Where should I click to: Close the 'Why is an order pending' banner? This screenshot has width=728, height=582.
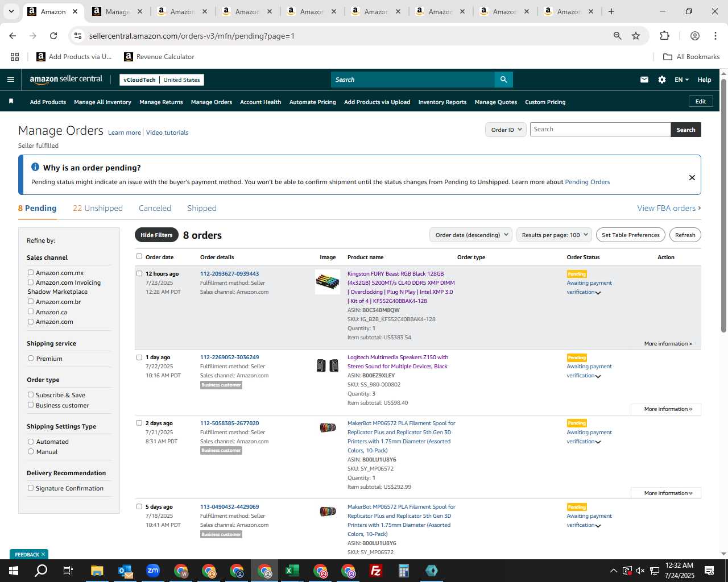click(x=692, y=177)
